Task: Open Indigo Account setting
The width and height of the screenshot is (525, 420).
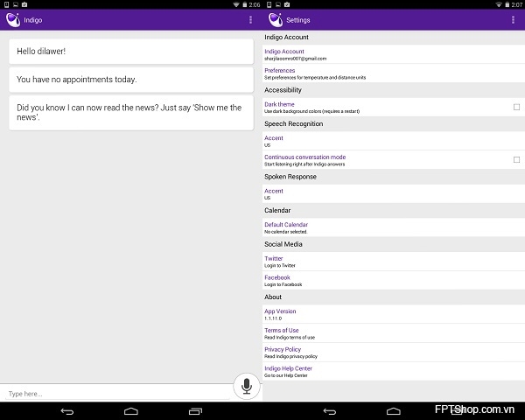Action: pyautogui.click(x=394, y=54)
